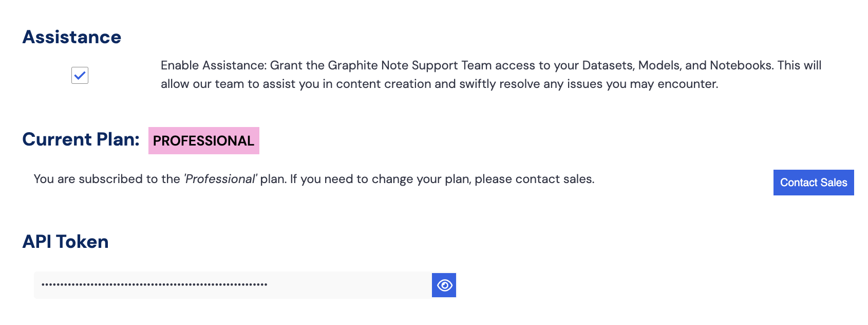Click the 'You are subscribed to the' text
This screenshot has height=325, width=868.
[107, 179]
